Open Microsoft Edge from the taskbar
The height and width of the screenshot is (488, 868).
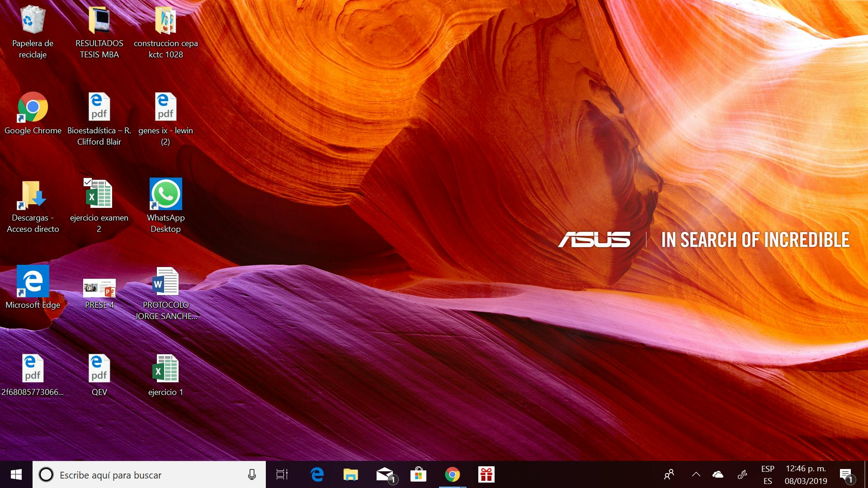pos(317,474)
